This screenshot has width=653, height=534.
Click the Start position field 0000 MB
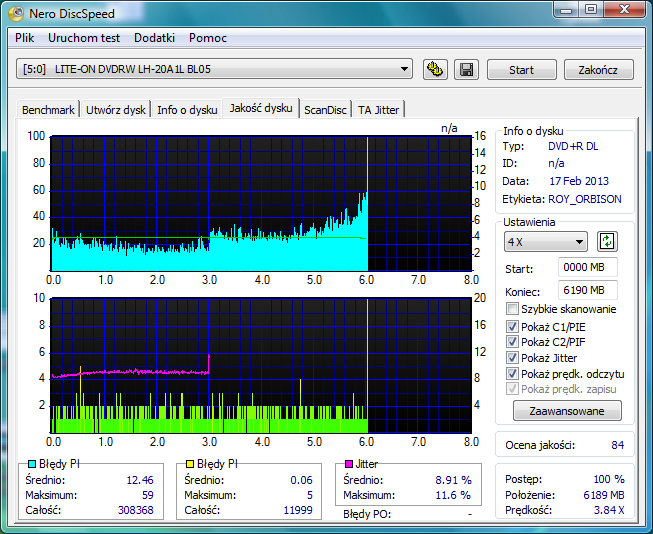588,267
